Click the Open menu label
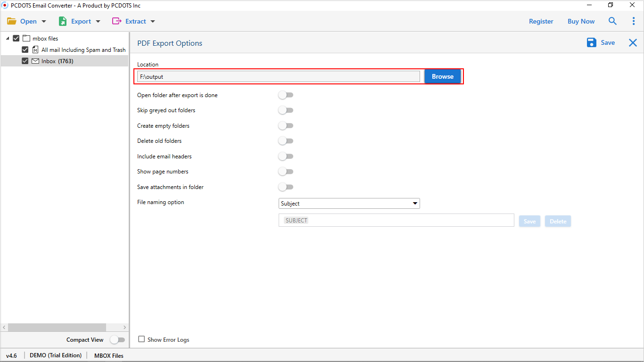 (28, 21)
